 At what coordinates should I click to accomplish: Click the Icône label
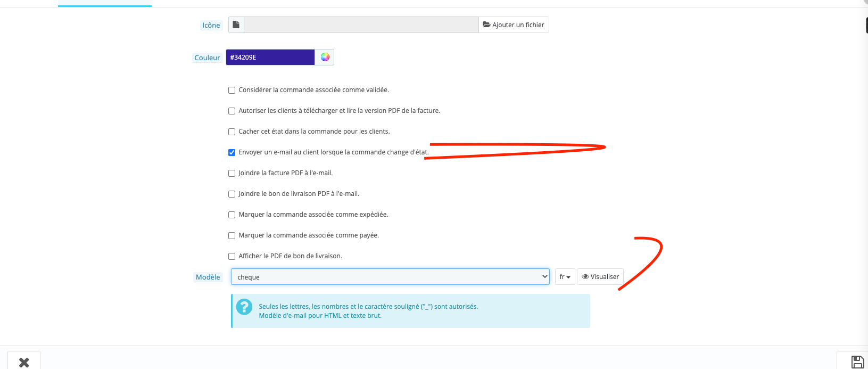(x=211, y=25)
